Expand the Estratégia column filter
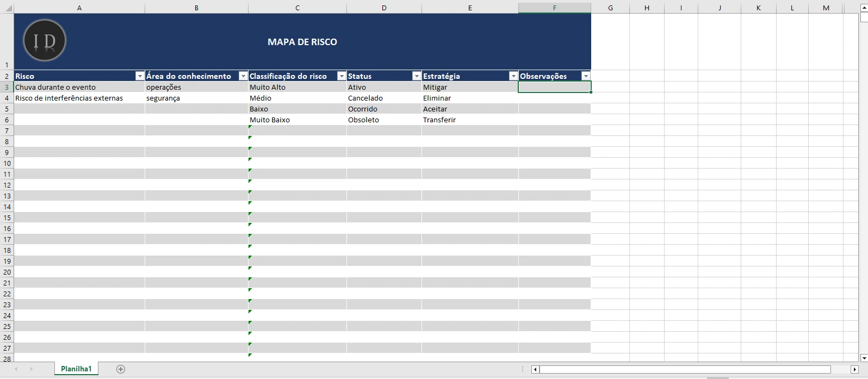Image resolution: width=868 pixels, height=379 pixels. click(513, 76)
